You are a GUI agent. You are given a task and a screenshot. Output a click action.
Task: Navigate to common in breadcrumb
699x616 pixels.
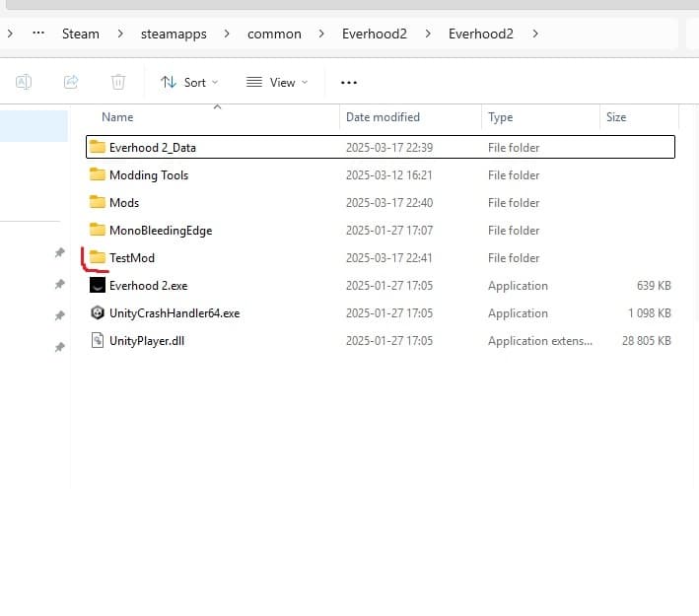click(274, 34)
